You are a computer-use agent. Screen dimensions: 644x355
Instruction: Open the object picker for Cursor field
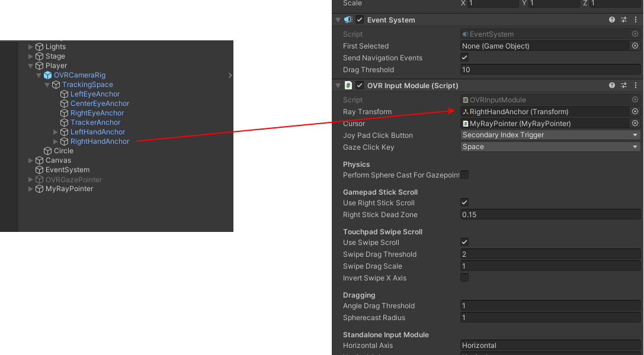pyautogui.click(x=635, y=123)
